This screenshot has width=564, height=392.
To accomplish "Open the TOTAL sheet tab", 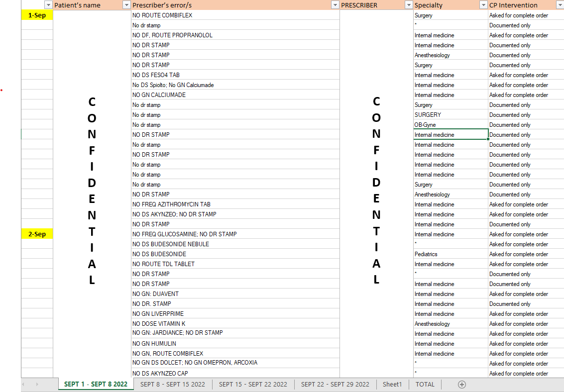I will coord(425,385).
